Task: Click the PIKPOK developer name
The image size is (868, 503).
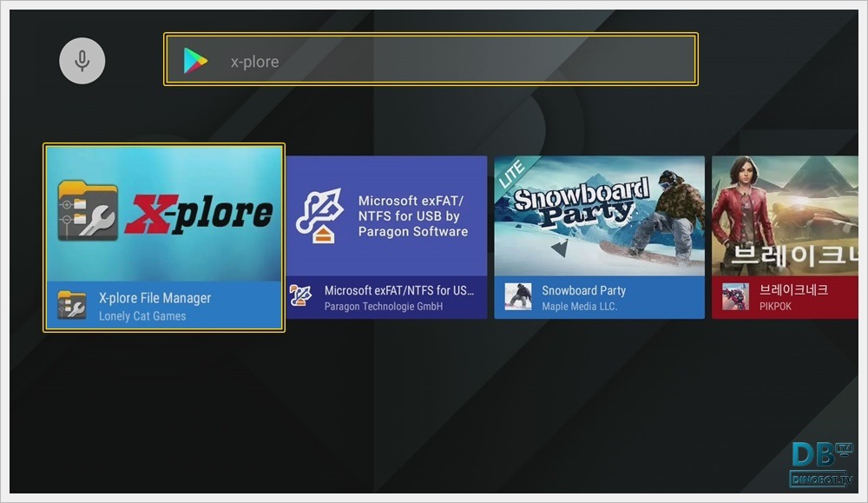Action: [775, 307]
